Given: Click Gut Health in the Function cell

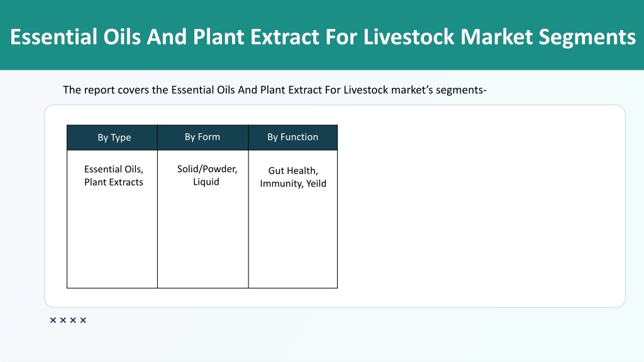Looking at the screenshot, I should [x=293, y=171].
